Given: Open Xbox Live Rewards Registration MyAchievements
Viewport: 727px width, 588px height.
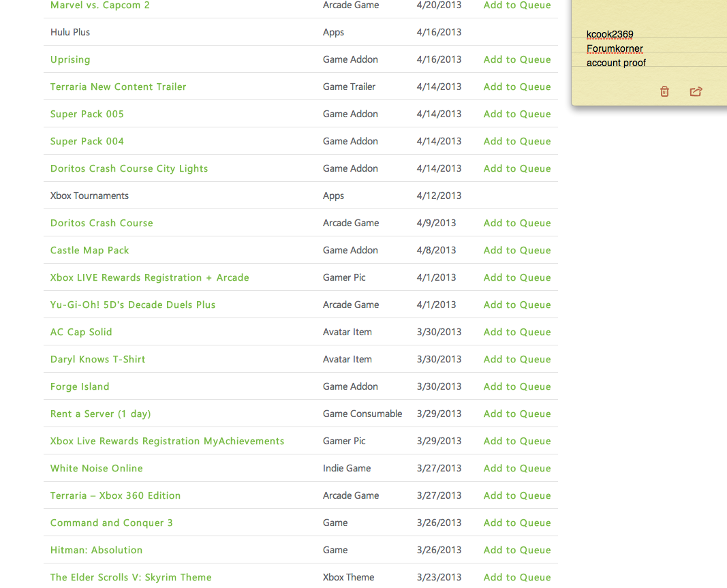Looking at the screenshot, I should [x=167, y=441].
